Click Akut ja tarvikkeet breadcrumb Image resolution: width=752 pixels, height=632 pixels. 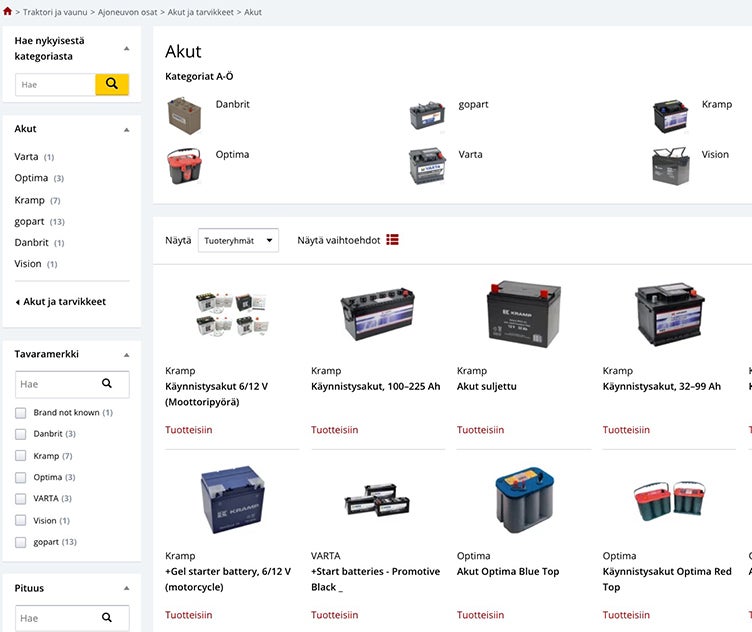200,12
